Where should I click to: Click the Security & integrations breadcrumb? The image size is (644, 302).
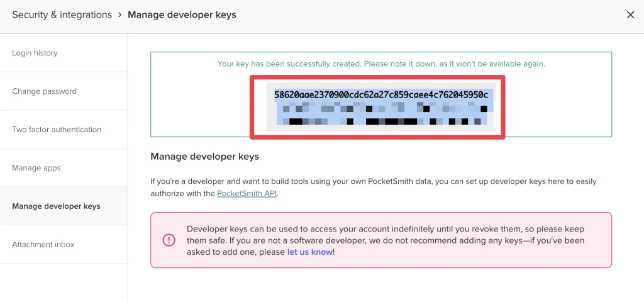pyautogui.click(x=62, y=14)
